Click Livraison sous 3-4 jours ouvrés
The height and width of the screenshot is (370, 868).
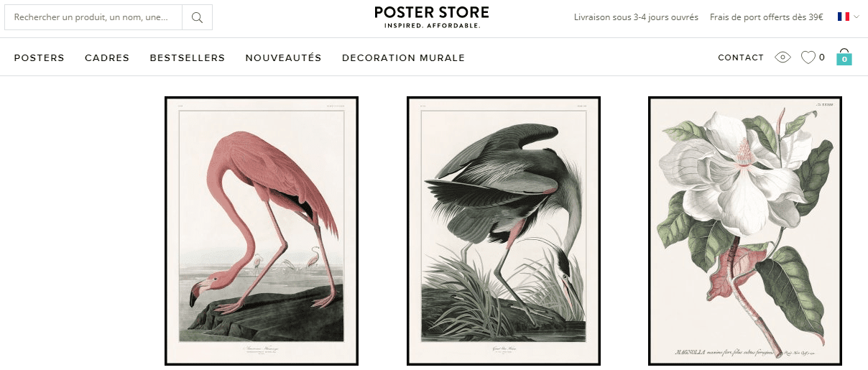point(636,17)
